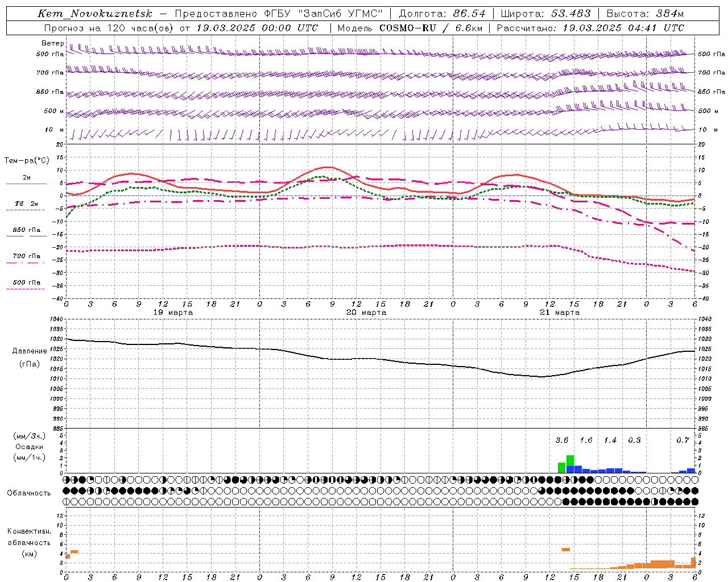
Task: Click the Облачность cloud cover label
Action: [x=29, y=493]
